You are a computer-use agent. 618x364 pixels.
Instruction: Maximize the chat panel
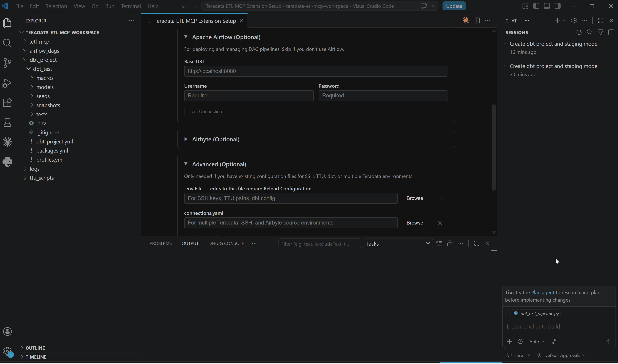click(601, 20)
